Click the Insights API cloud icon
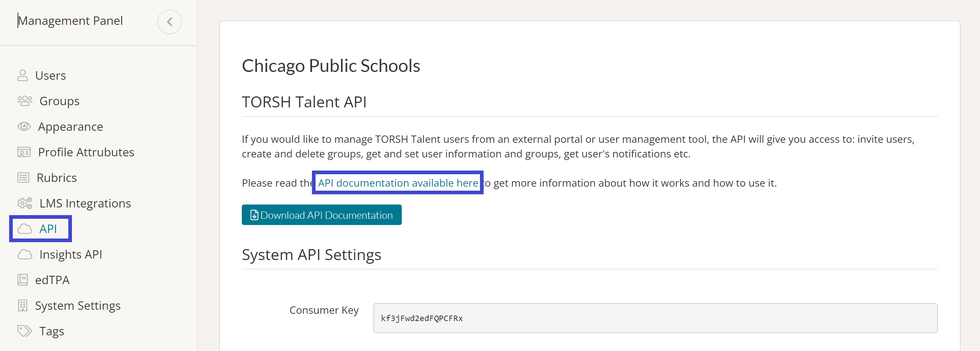Viewport: 980px width, 351px height. [25, 254]
